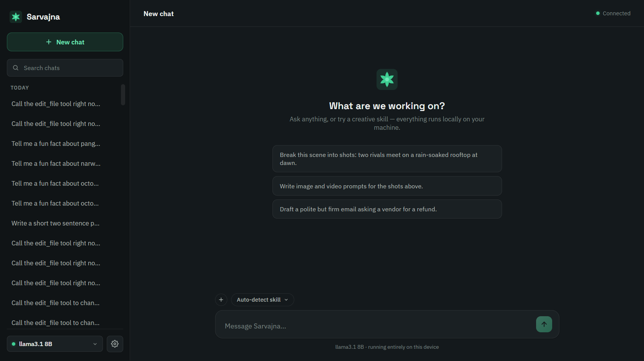Click the sidebar chat list scrollbar
Viewport: 644px width, 361px height.
pyautogui.click(x=123, y=95)
